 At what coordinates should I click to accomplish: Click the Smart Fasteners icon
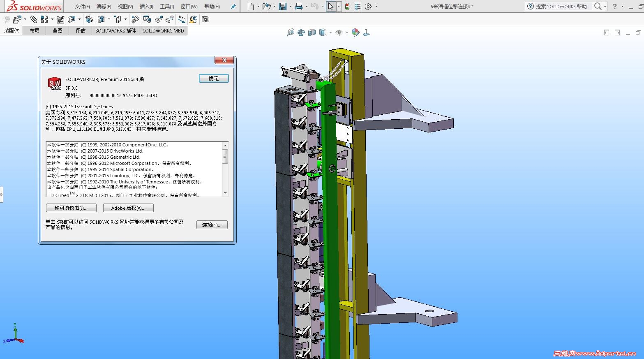tap(60, 19)
